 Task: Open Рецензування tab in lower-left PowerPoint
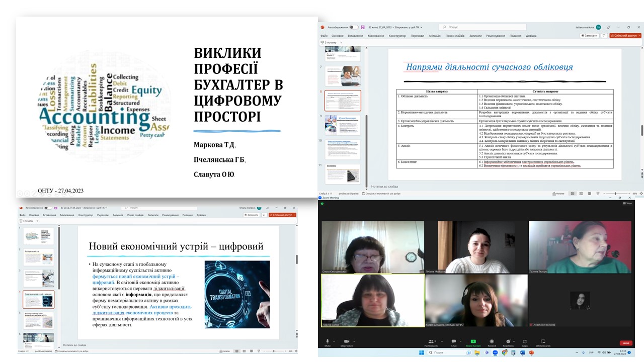171,215
